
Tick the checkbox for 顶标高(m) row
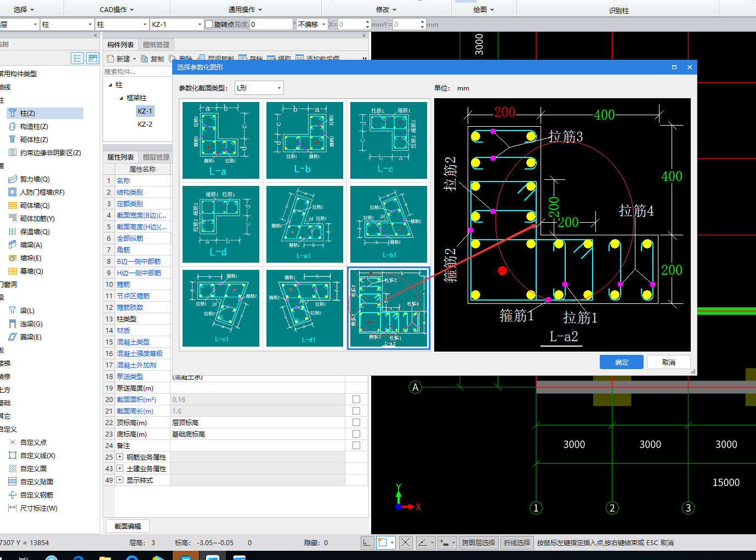pos(356,423)
